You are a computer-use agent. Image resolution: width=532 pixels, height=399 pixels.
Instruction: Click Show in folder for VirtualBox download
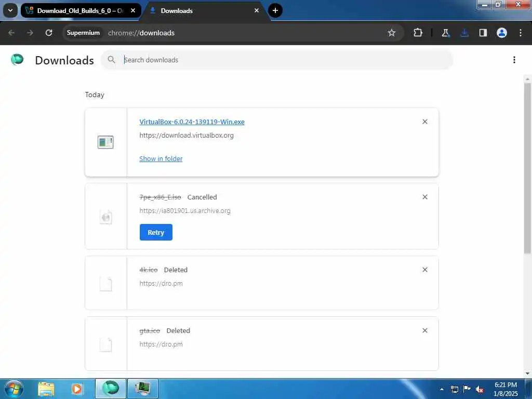click(x=161, y=158)
